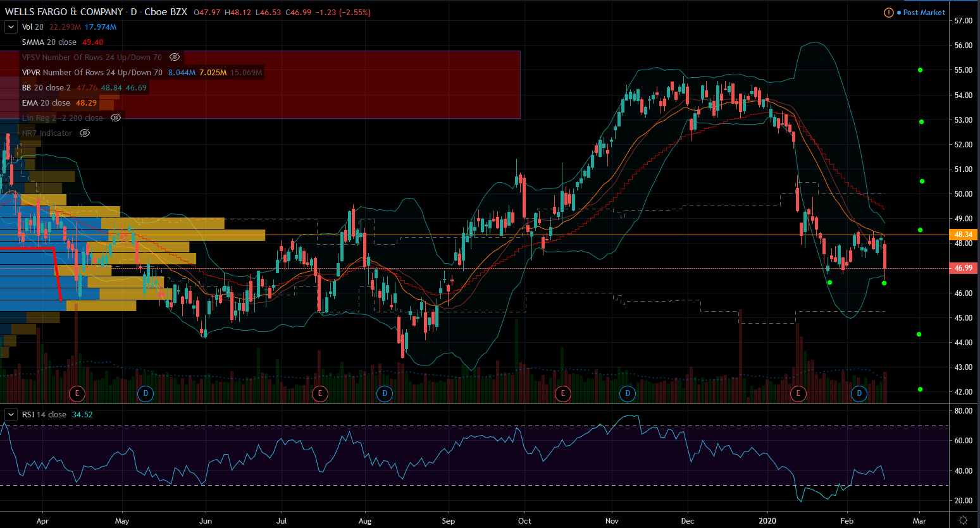Image resolution: width=980 pixels, height=528 pixels.
Task: Click the orange data warning icon
Action: pos(889,13)
